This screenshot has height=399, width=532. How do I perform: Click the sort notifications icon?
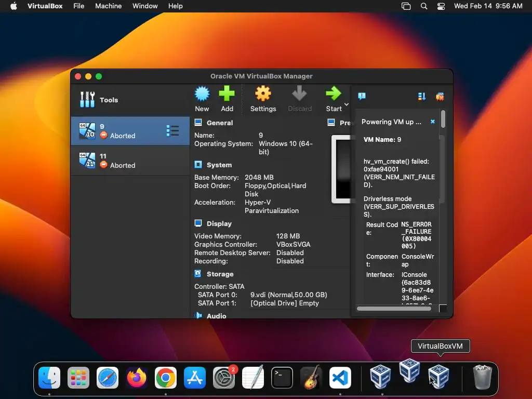pyautogui.click(x=422, y=97)
